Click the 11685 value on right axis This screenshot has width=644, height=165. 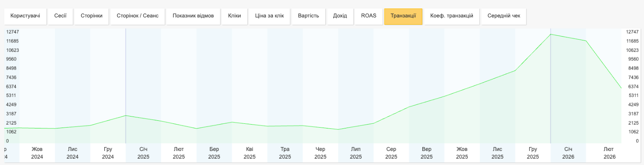tap(632, 41)
